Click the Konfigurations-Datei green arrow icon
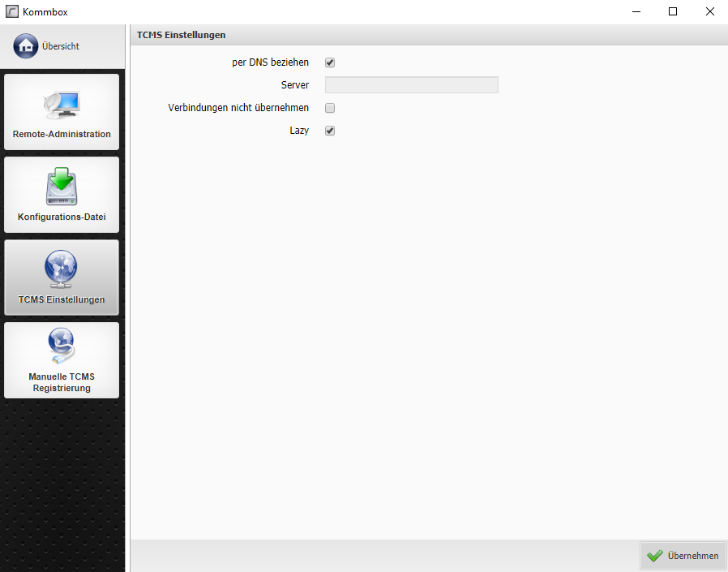 62,187
